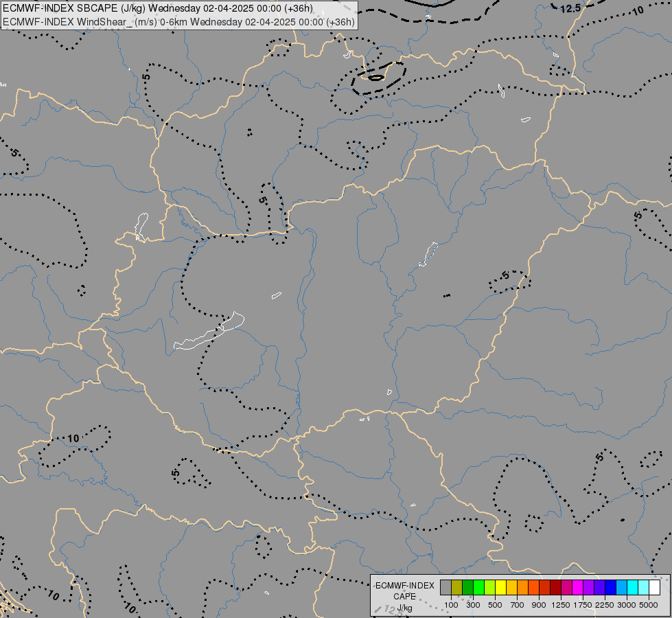
Task: Click the dark red legend swatch
Action: [x=556, y=588]
